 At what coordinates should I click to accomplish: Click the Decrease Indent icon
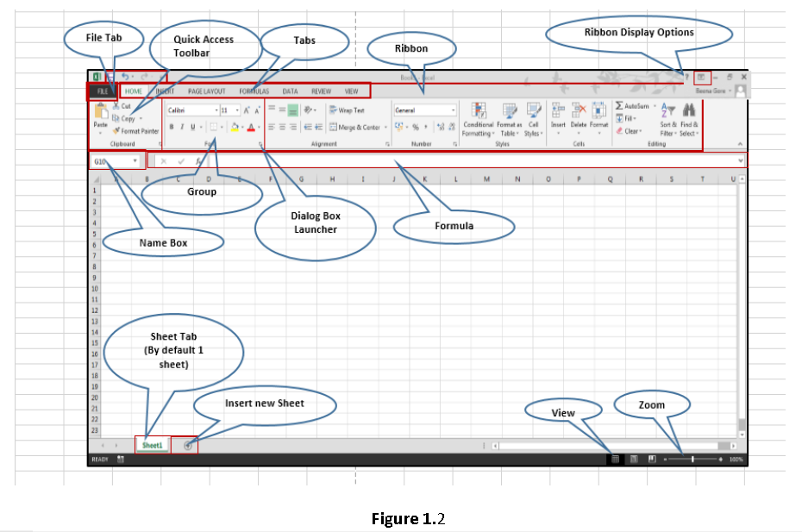(x=308, y=127)
